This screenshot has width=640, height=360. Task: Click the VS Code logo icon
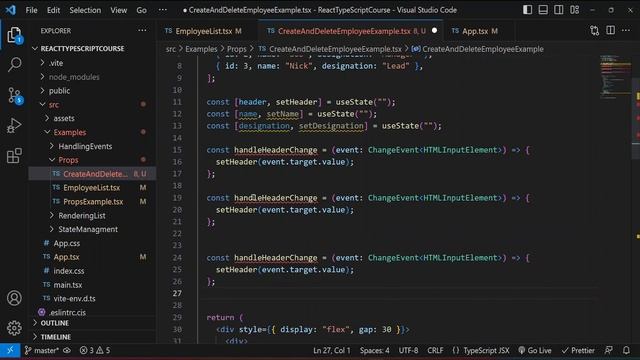tap(11, 10)
